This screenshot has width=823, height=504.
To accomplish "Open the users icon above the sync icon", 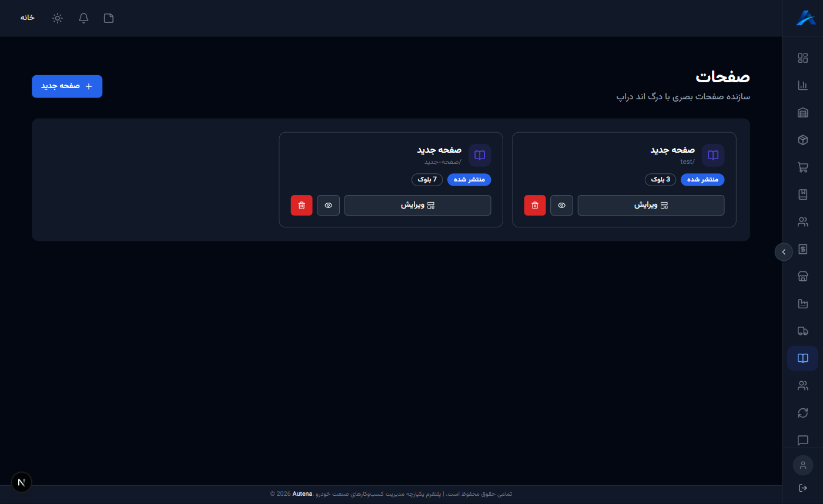I will pos(802,386).
